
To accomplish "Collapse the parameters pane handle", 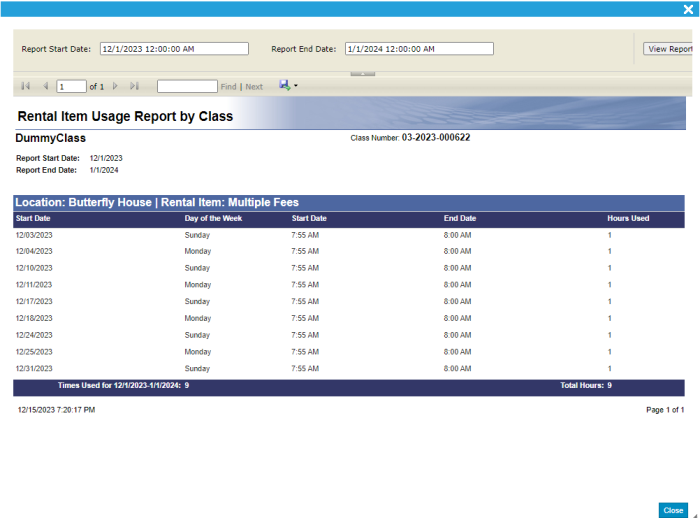I will point(362,73).
